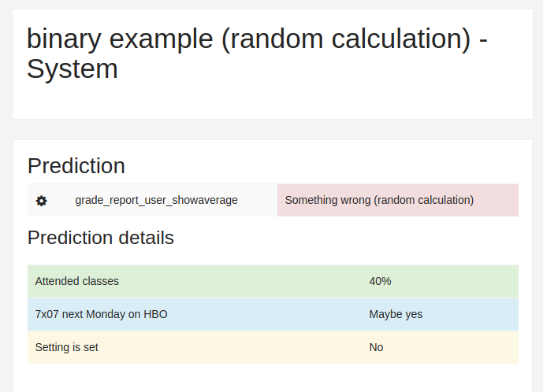Open the gear actions menu icon
Viewport: 543px width, 392px height.
pyautogui.click(x=42, y=201)
